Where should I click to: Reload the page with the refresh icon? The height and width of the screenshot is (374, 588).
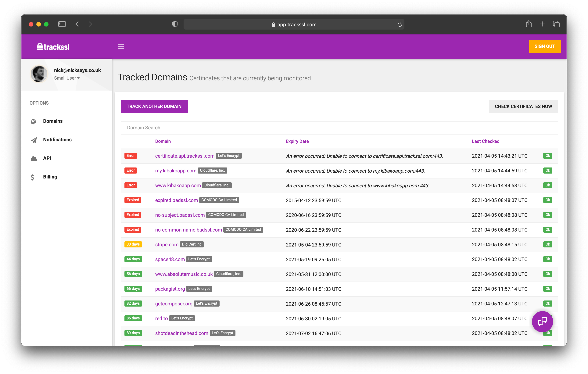[400, 24]
